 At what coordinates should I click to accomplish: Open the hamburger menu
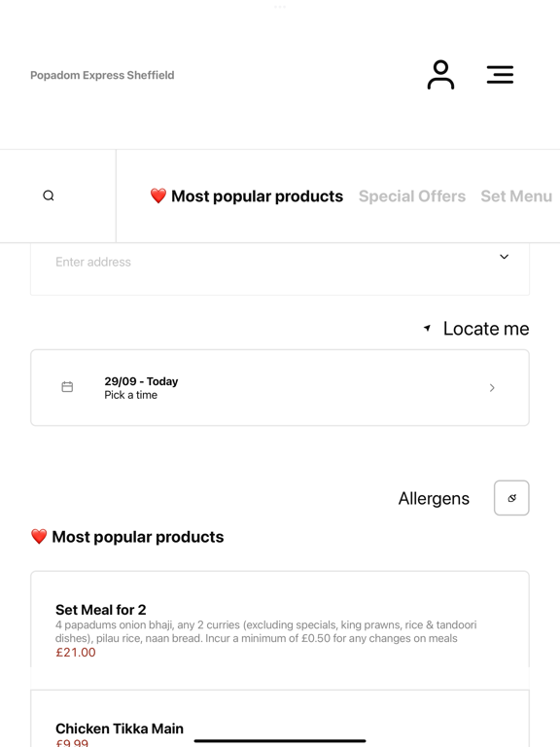click(500, 75)
